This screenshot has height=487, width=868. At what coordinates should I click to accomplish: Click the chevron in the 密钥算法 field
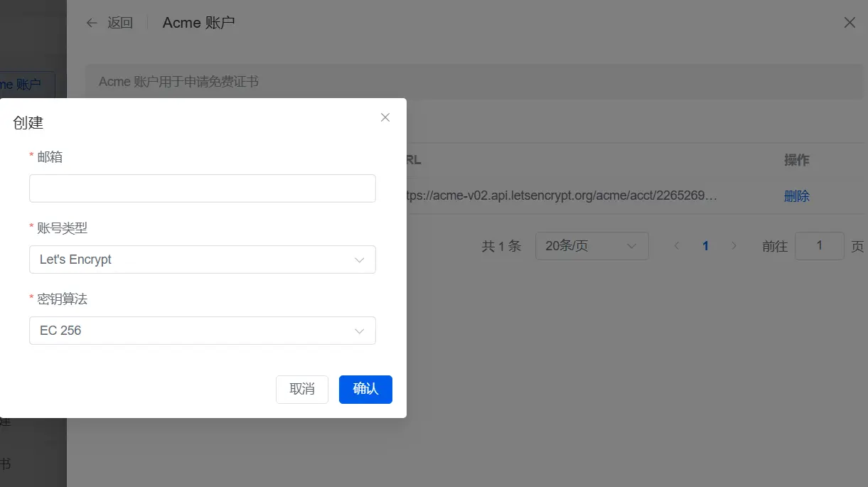pyautogui.click(x=359, y=331)
